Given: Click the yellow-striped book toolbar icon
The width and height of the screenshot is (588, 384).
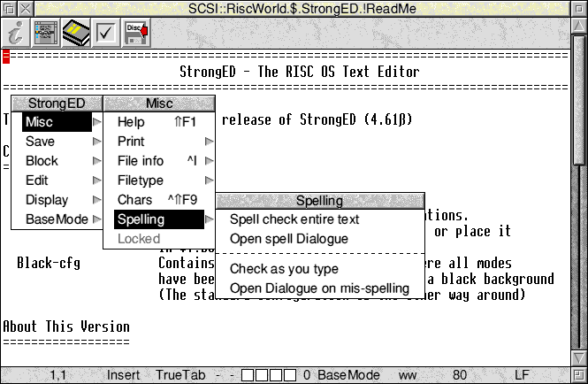Looking at the screenshot, I should (76, 33).
